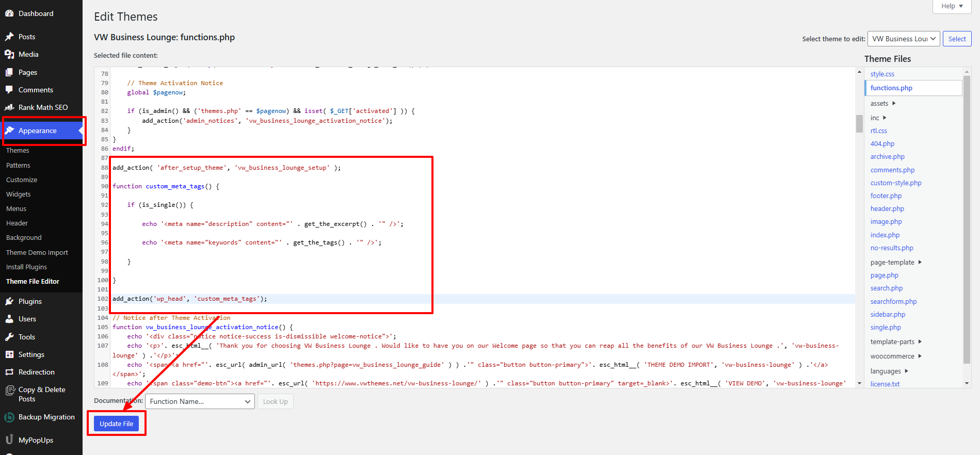Open the Help dropdown tab
Viewport: 980px width, 455px height.
tap(952, 6)
